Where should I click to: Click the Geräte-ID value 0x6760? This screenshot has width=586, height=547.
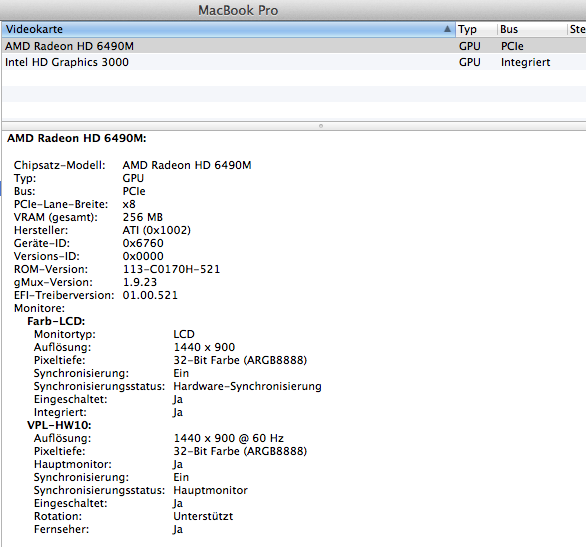[143, 243]
